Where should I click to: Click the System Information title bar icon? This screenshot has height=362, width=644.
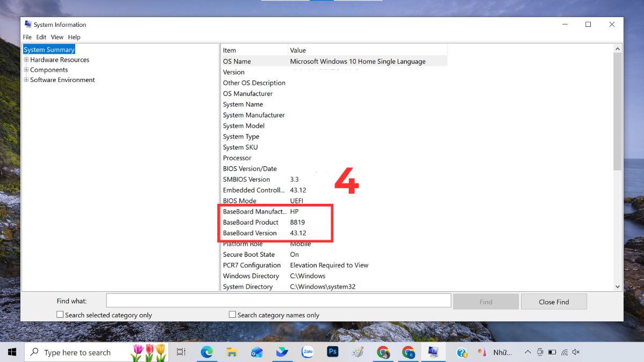coord(28,24)
